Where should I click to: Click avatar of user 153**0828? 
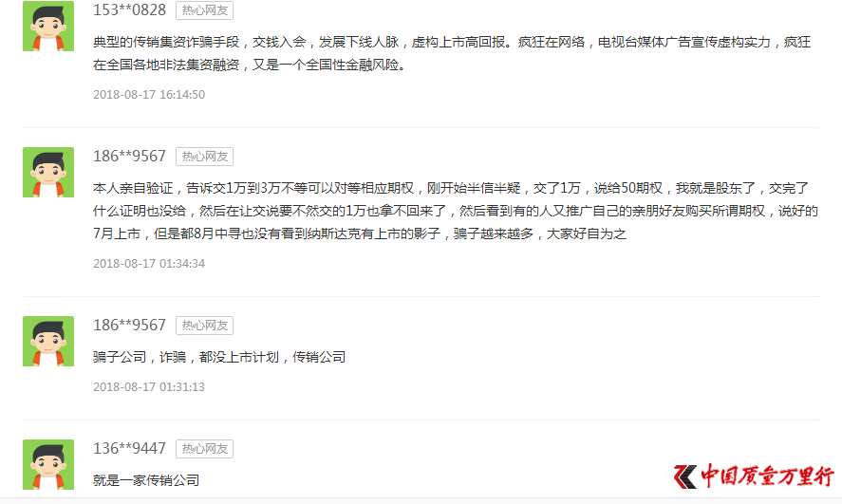tap(48, 26)
